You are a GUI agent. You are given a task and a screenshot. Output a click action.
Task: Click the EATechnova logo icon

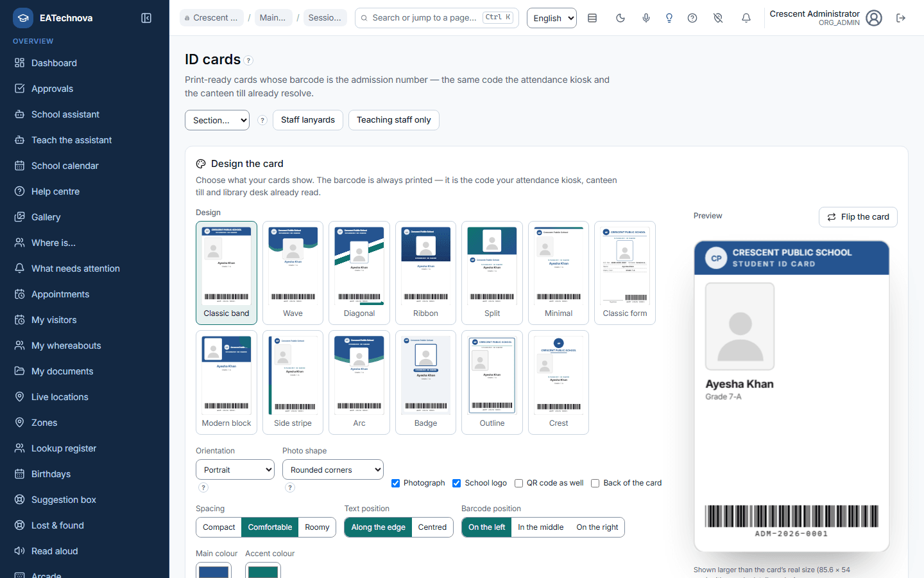click(x=23, y=18)
